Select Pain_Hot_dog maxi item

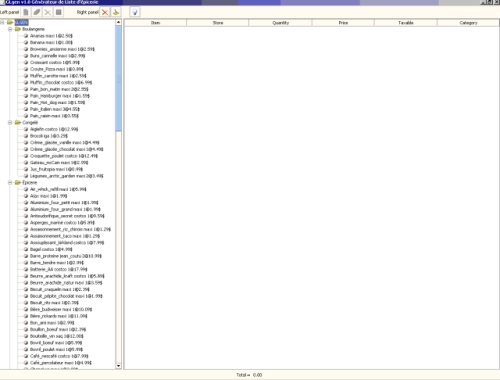tap(58, 102)
